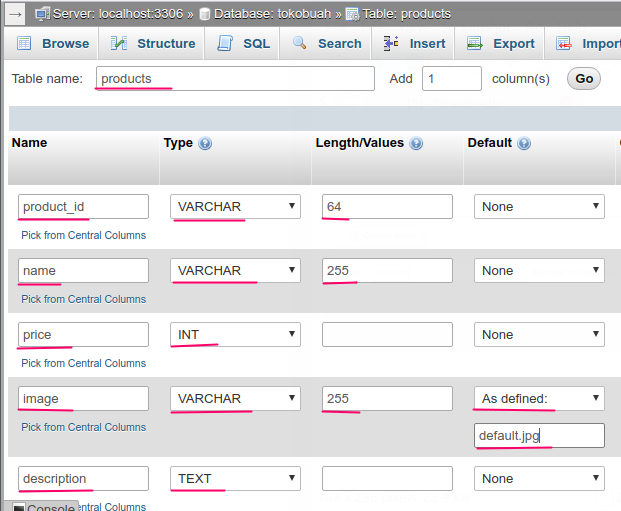Expand the Type dropdown for price
Screen dimensions: 621x511
coord(236,335)
